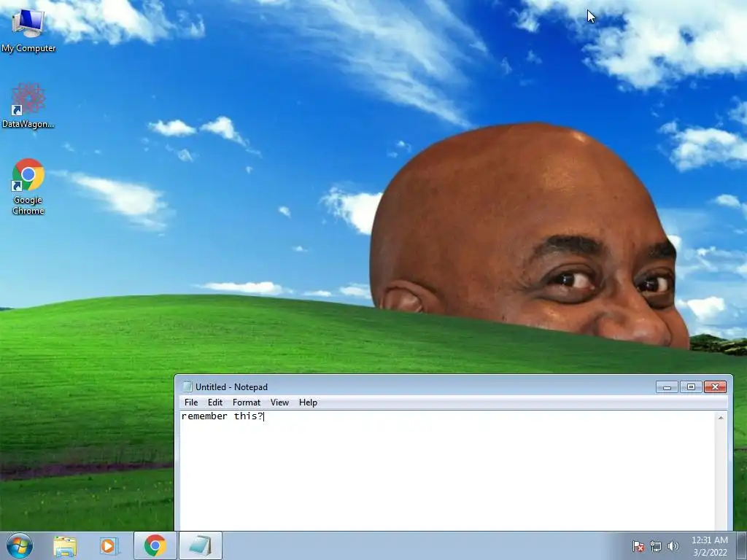
Task: Select the DataWagon desktop shortcut
Action: (28, 106)
